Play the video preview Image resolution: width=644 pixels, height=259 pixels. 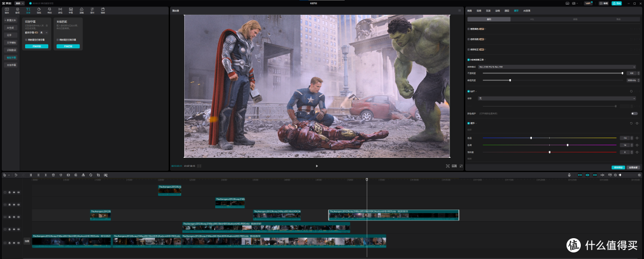pyautogui.click(x=317, y=166)
